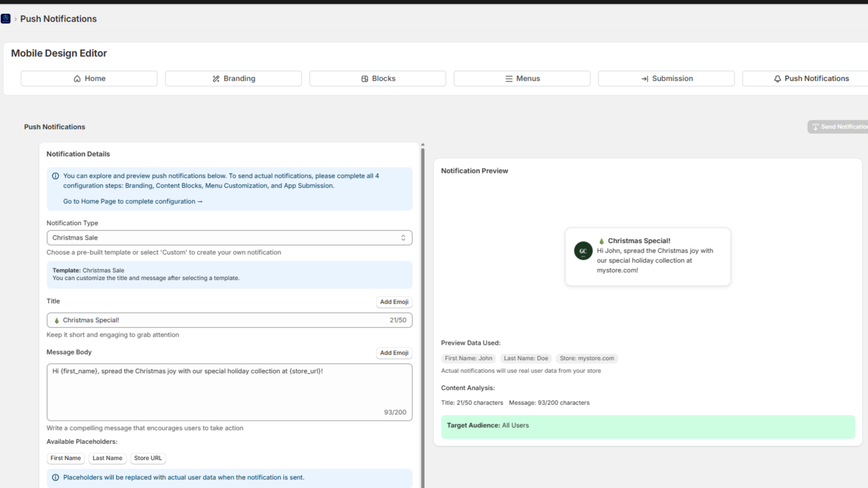This screenshot has height=488, width=868.
Task: Open the Blocks tab
Action: pyautogui.click(x=378, y=79)
